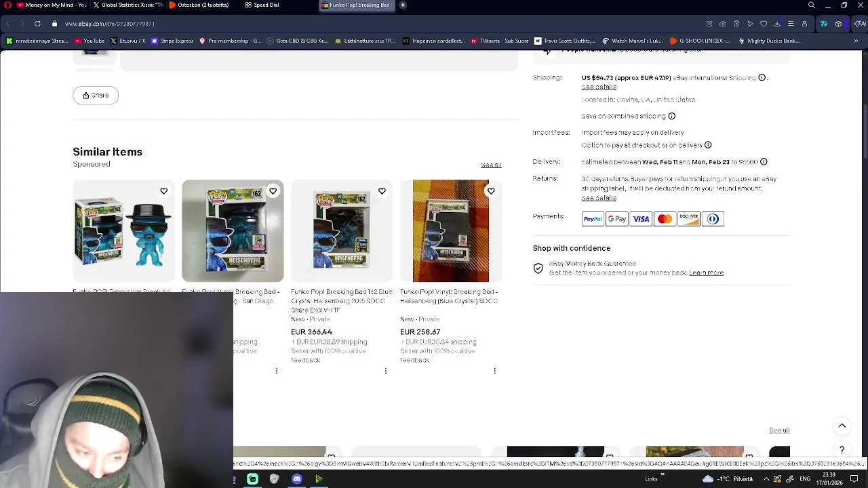Open a new browser tab
The height and width of the screenshot is (488, 868).
point(403,5)
